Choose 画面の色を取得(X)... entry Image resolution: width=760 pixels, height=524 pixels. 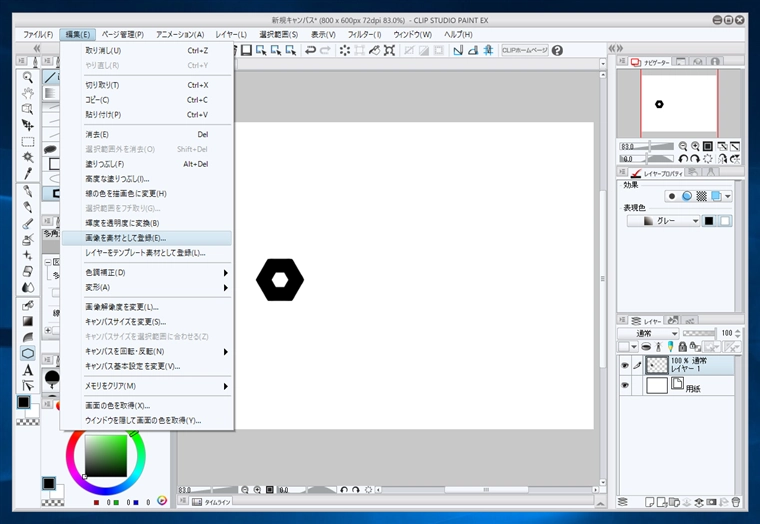[x=147, y=406]
